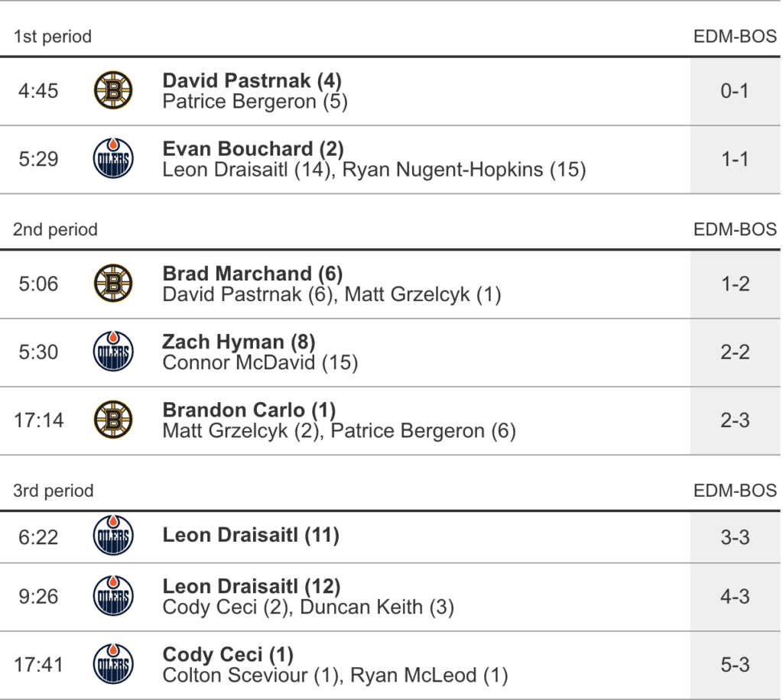The width and height of the screenshot is (783, 700).
Task: Click the Bruins logo beside David Pastrnak's goal
Action: [112, 92]
